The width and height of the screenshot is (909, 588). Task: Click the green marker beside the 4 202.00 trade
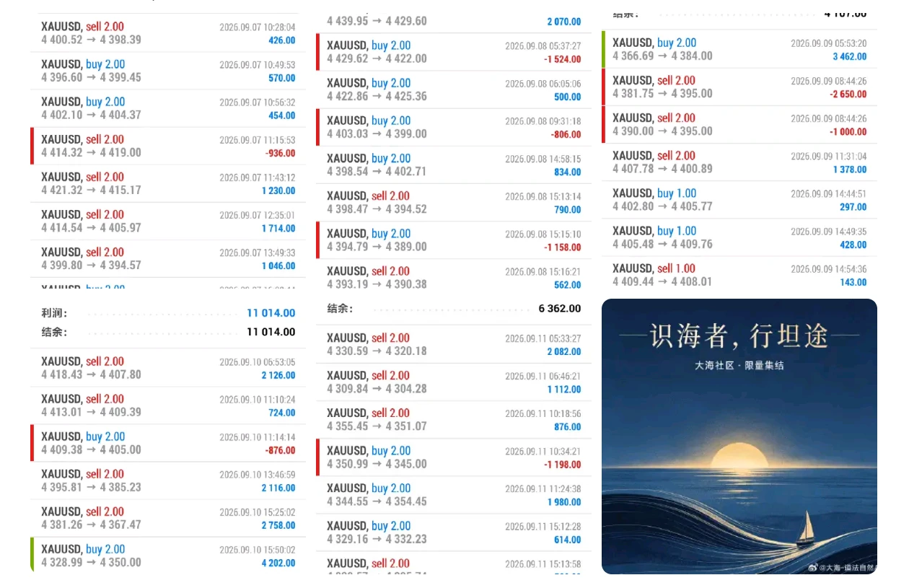pos(32,556)
